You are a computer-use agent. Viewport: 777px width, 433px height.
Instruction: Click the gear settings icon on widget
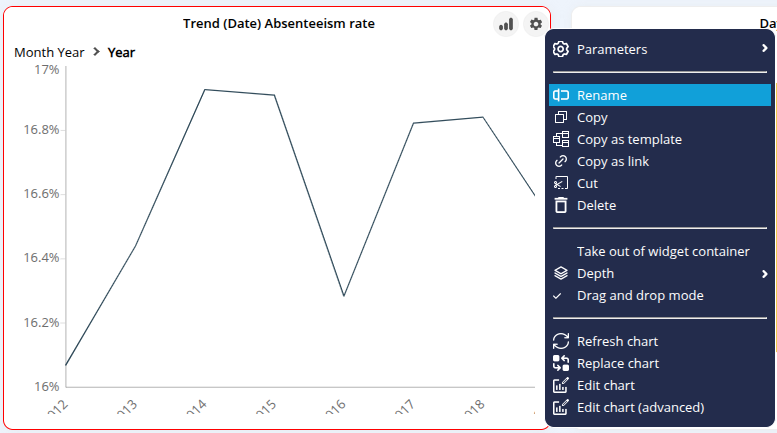[536, 24]
